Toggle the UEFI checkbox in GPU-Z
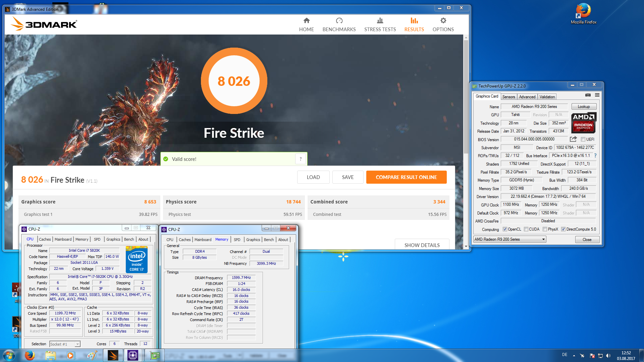 [583, 139]
